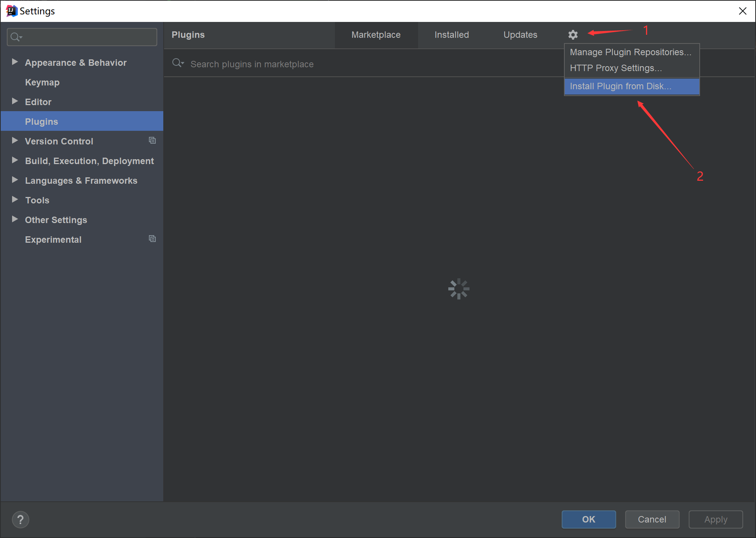Expand Build, Execution, Deployment node
756x538 pixels.
[x=15, y=160]
